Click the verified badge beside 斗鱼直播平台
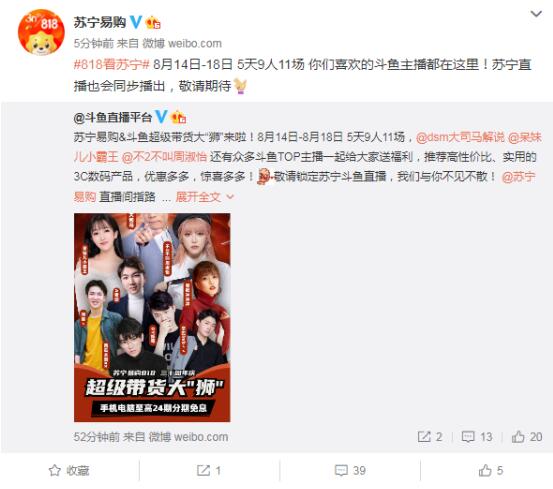Screen dimensions: 553x489 click(162, 117)
